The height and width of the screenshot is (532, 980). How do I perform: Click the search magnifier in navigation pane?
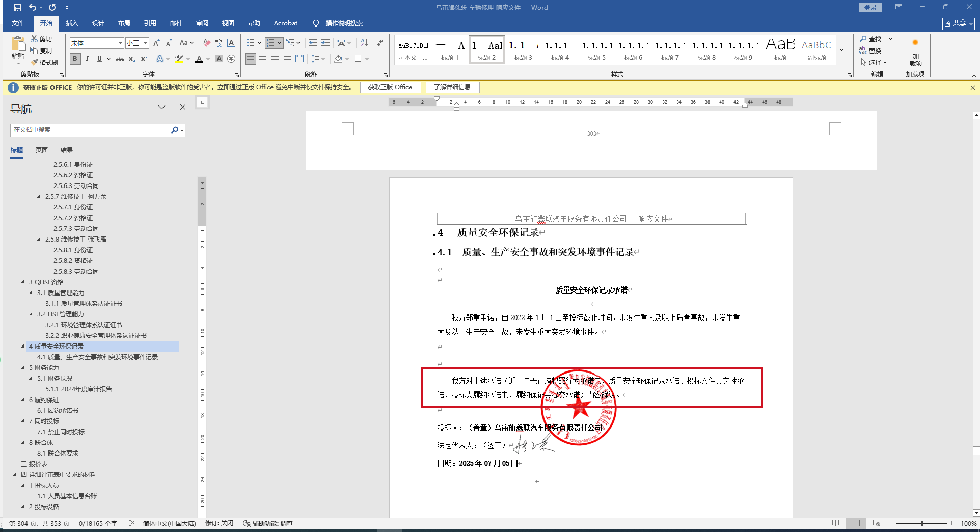[175, 130]
